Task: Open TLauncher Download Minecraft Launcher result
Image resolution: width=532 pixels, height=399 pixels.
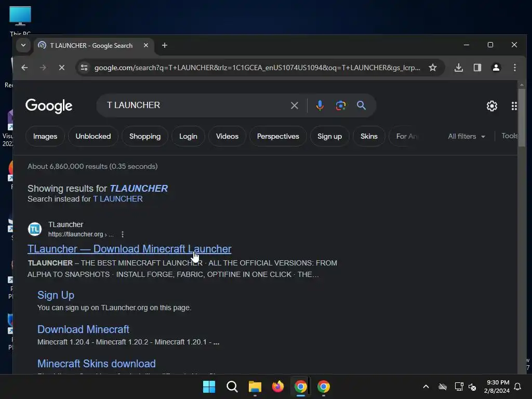Action: pos(129,249)
